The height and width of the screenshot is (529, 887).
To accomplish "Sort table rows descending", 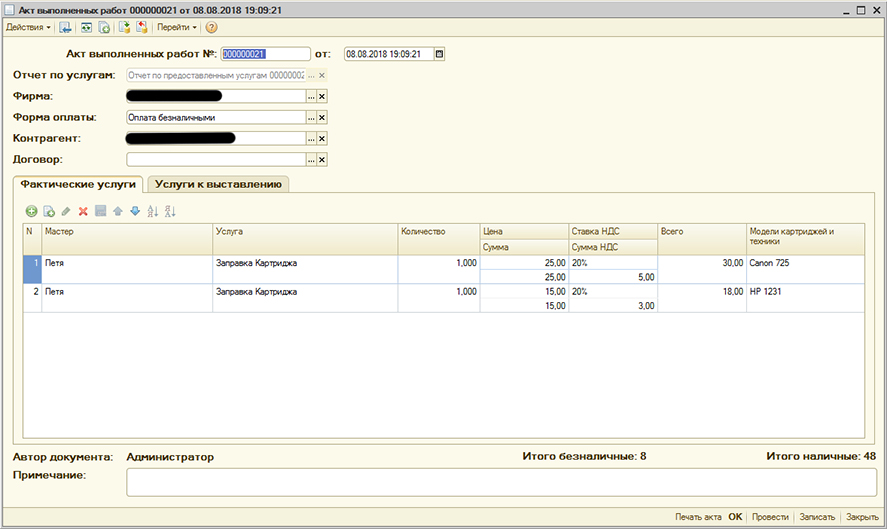I will coord(170,211).
